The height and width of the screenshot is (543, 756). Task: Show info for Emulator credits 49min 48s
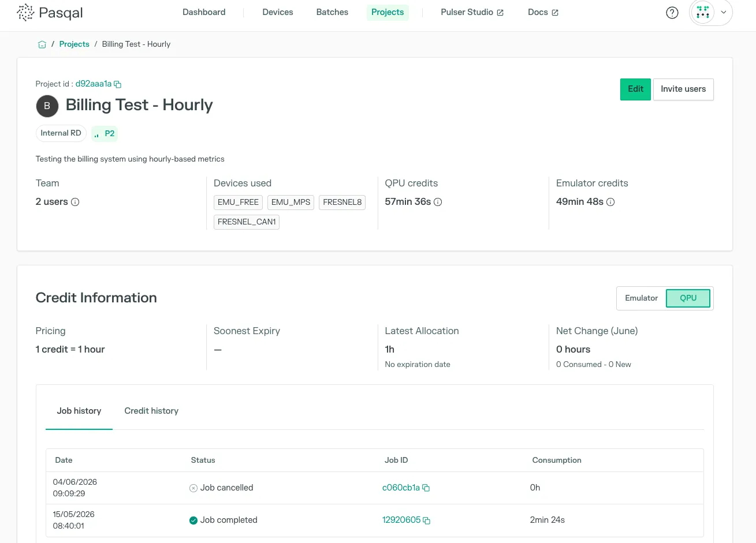[x=610, y=202]
